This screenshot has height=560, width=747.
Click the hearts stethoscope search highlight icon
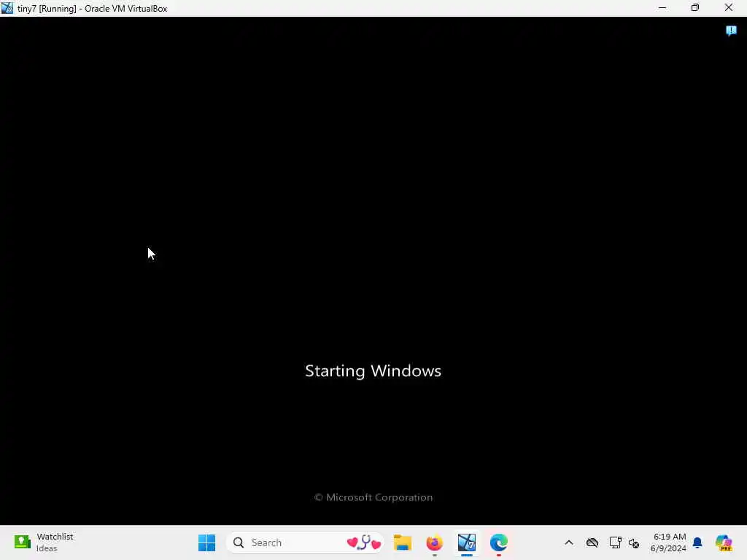pyautogui.click(x=364, y=542)
